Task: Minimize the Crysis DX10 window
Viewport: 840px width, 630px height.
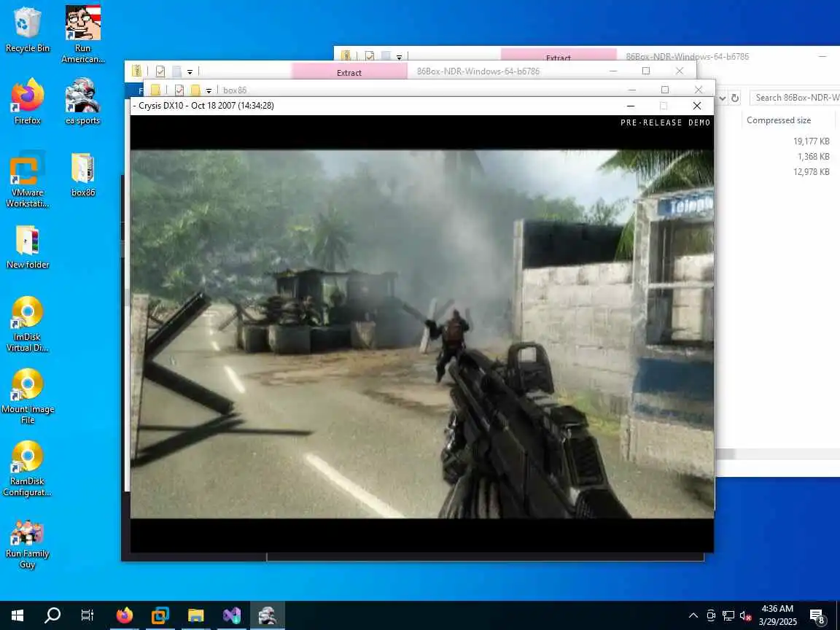Action: 631,106
